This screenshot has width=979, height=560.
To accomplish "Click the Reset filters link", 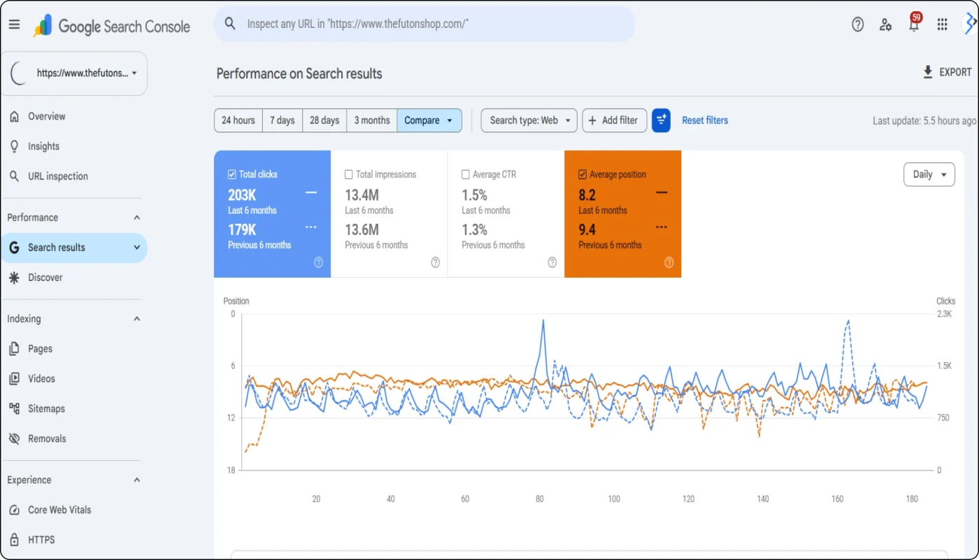I will [705, 120].
